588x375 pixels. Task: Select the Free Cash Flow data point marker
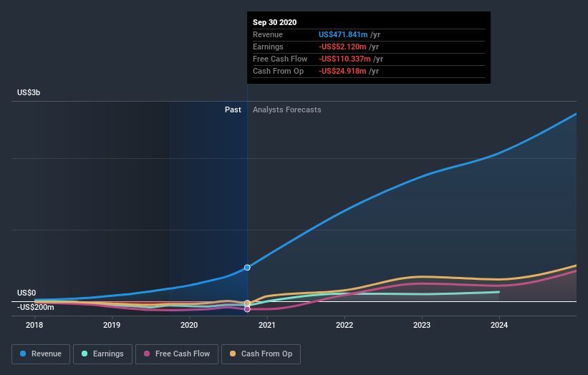tap(247, 309)
